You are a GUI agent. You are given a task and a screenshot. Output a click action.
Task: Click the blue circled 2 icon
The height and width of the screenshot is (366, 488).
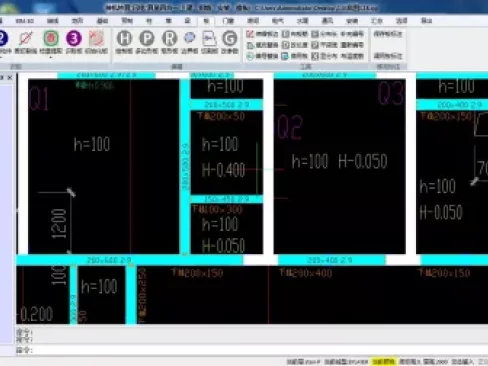(x=3, y=39)
